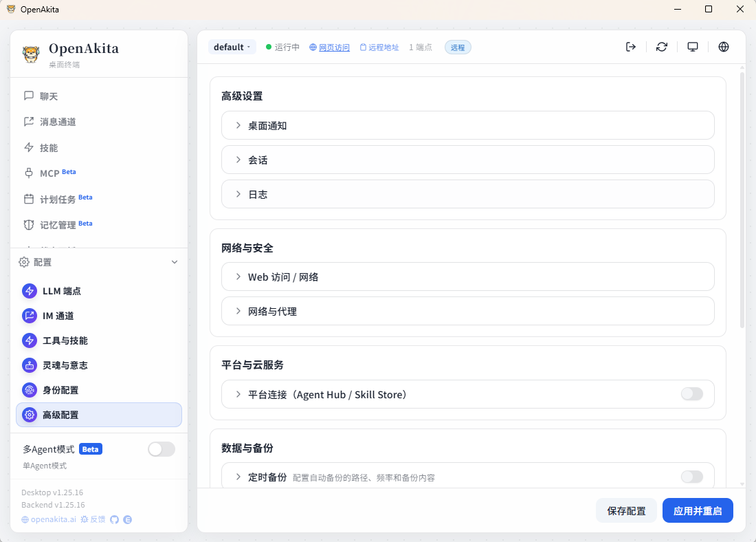This screenshot has height=542, width=756.
Task: Click the refresh icon in header
Action: click(x=662, y=47)
